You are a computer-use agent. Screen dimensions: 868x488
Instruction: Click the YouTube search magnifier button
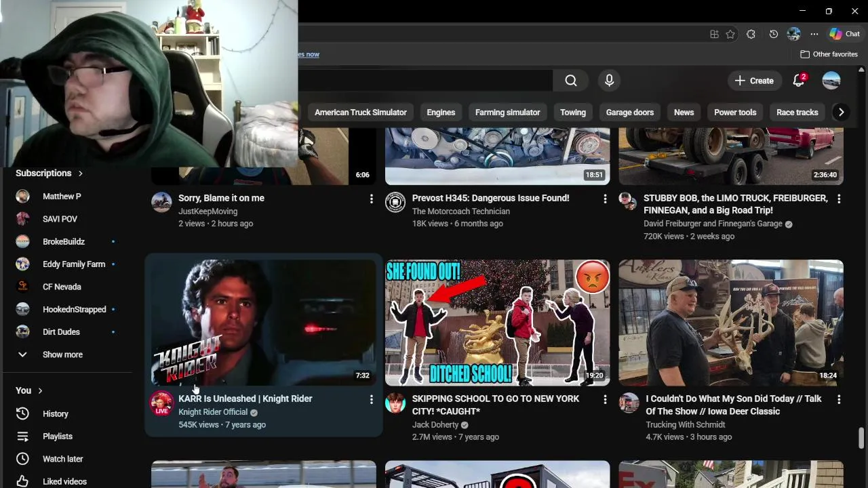[x=571, y=81]
